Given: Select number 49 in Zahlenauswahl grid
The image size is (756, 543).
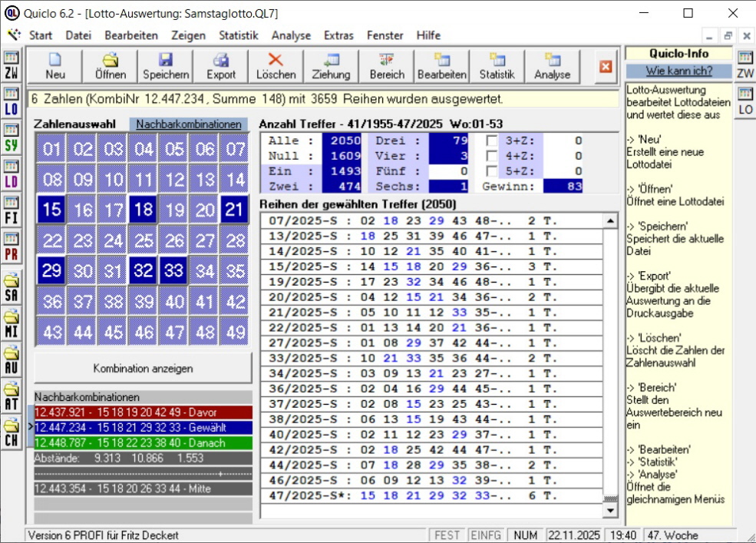Looking at the screenshot, I should point(236,333).
